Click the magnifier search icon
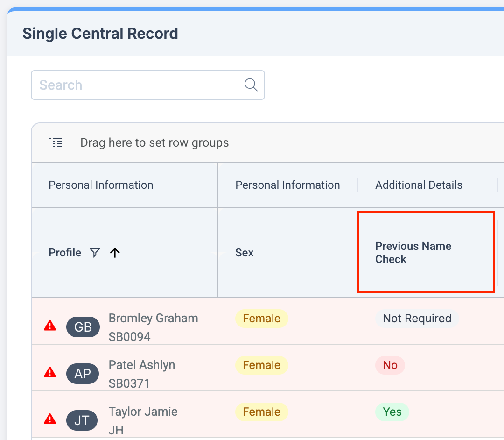 [x=251, y=85]
